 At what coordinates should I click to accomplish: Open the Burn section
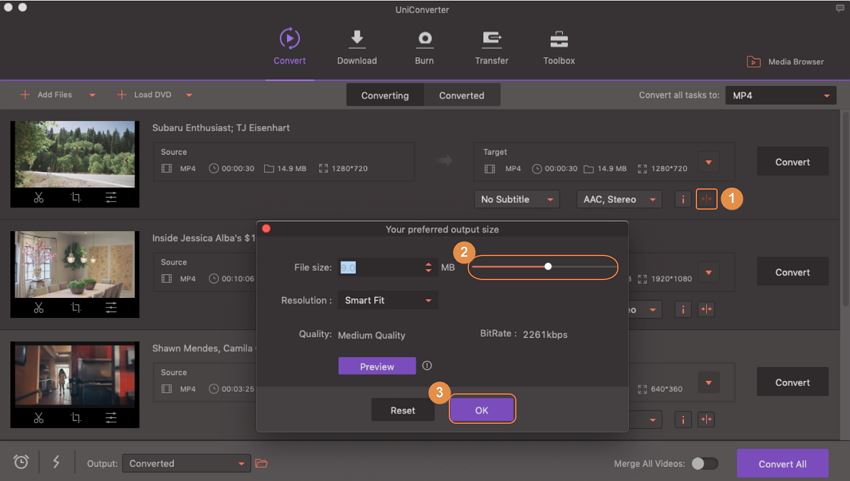pyautogui.click(x=424, y=47)
